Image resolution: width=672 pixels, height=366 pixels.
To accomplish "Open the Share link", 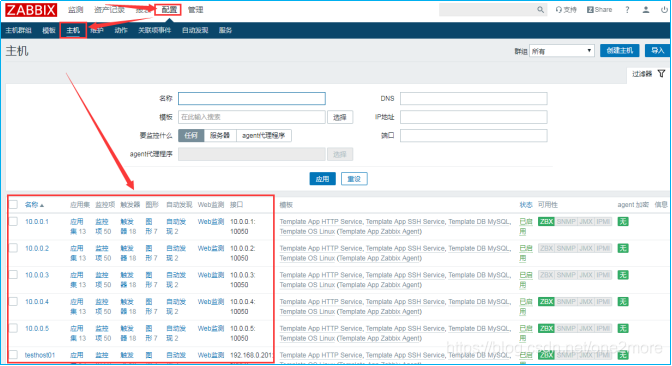I will pyautogui.click(x=600, y=9).
